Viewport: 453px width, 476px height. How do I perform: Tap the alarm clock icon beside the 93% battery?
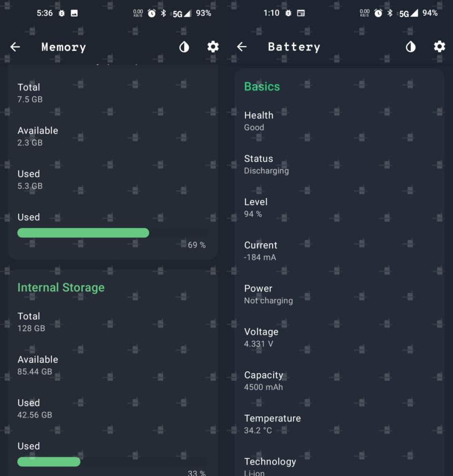coord(152,13)
